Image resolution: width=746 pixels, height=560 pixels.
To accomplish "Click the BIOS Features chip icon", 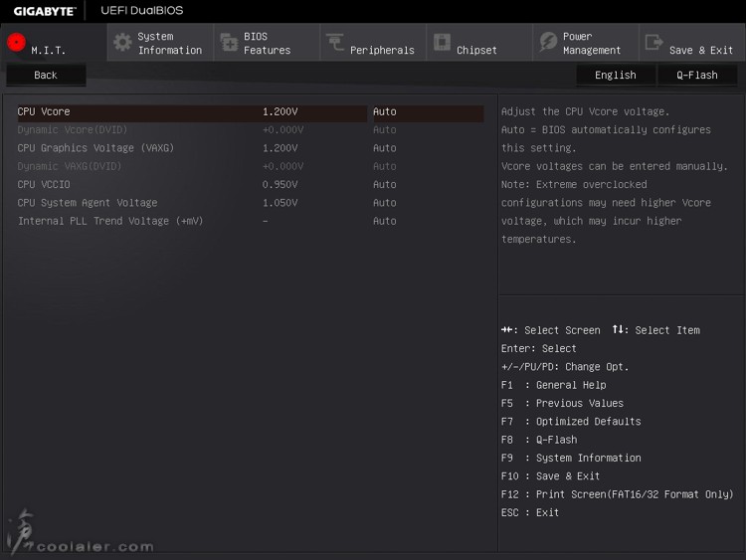I will tap(230, 43).
